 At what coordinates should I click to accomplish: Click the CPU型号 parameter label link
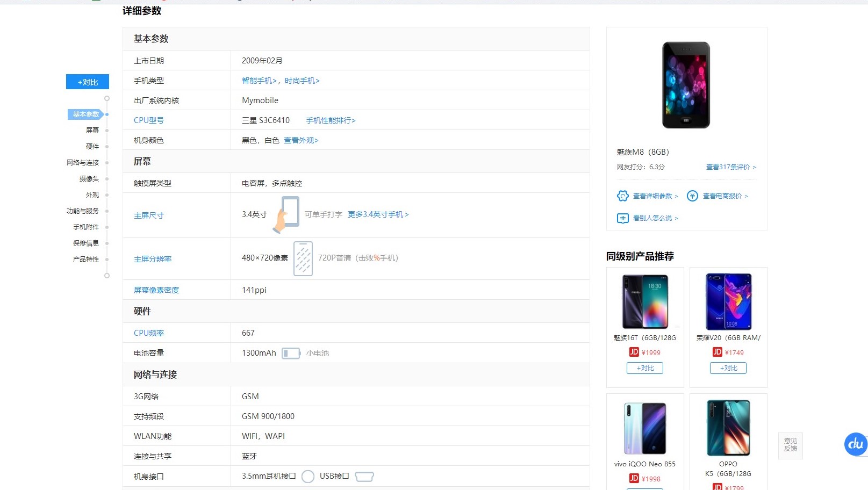click(149, 120)
